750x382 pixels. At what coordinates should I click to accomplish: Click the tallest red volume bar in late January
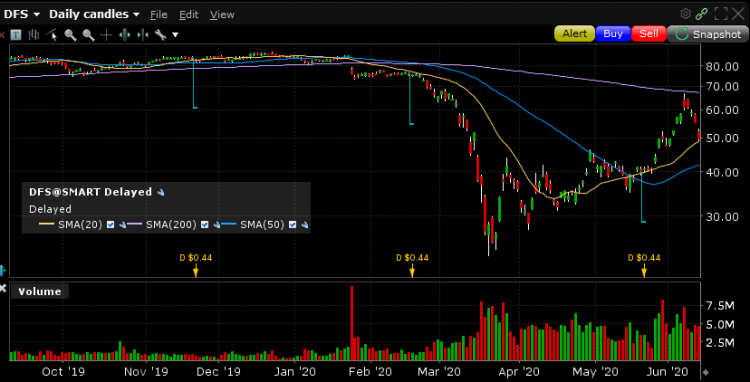tap(352, 323)
